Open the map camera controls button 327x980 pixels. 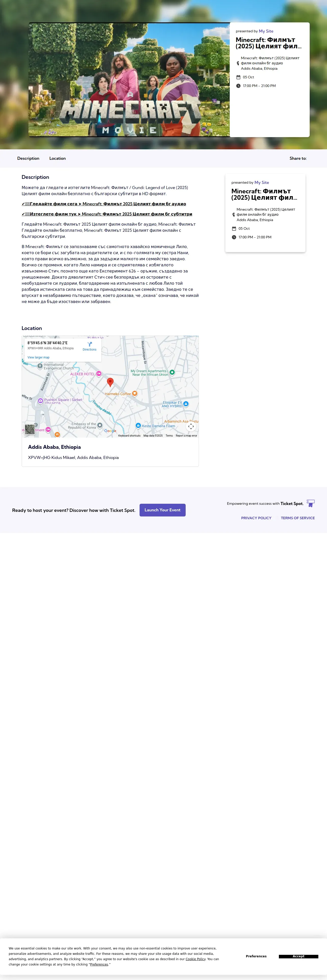(x=191, y=426)
